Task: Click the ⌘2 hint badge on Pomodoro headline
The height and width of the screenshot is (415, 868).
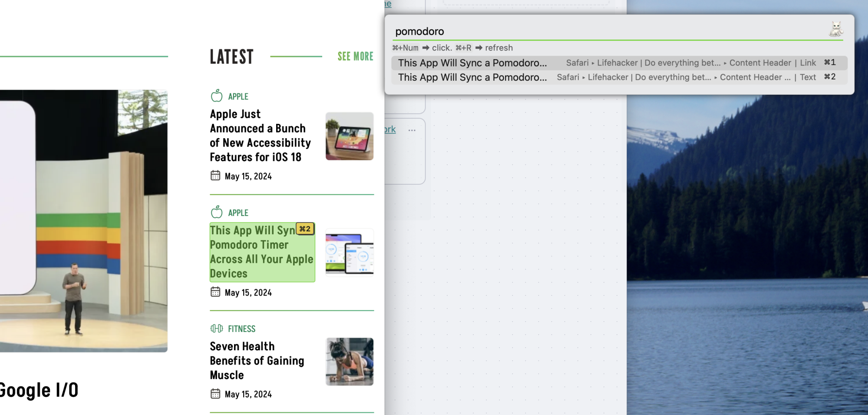Action: (305, 229)
